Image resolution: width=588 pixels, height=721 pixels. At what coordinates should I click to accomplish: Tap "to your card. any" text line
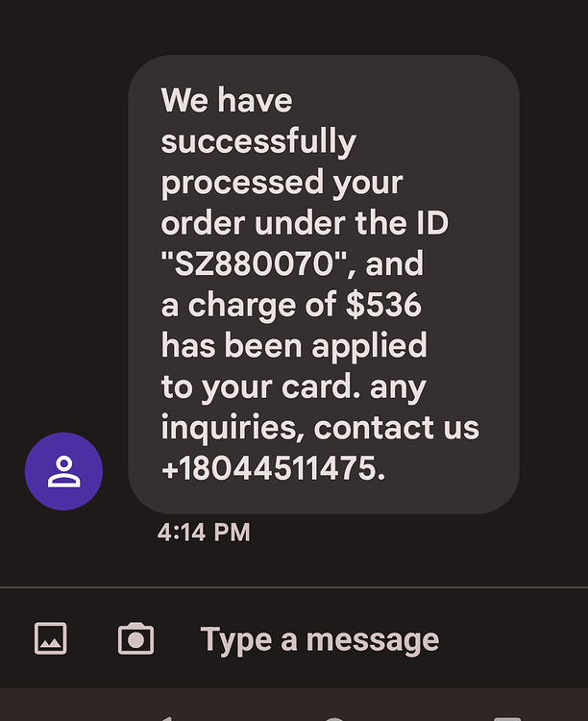(x=294, y=387)
